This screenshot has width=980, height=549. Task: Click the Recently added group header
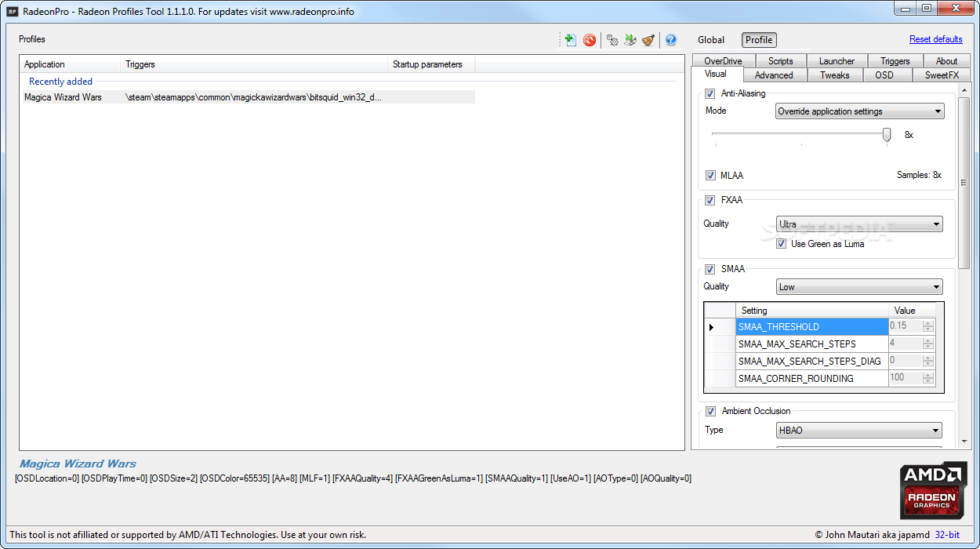pyautogui.click(x=60, y=82)
